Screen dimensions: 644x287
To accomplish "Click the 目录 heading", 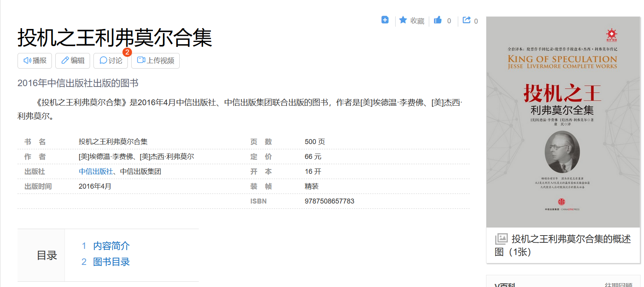I will [47, 255].
